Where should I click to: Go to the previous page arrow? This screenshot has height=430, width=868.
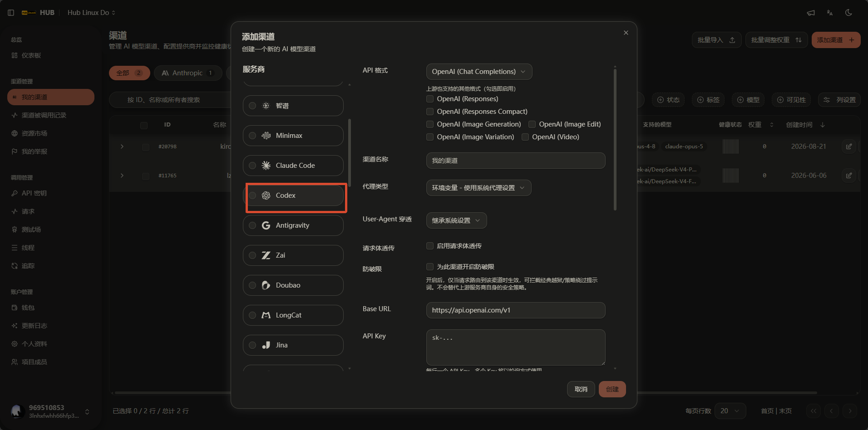(832, 411)
